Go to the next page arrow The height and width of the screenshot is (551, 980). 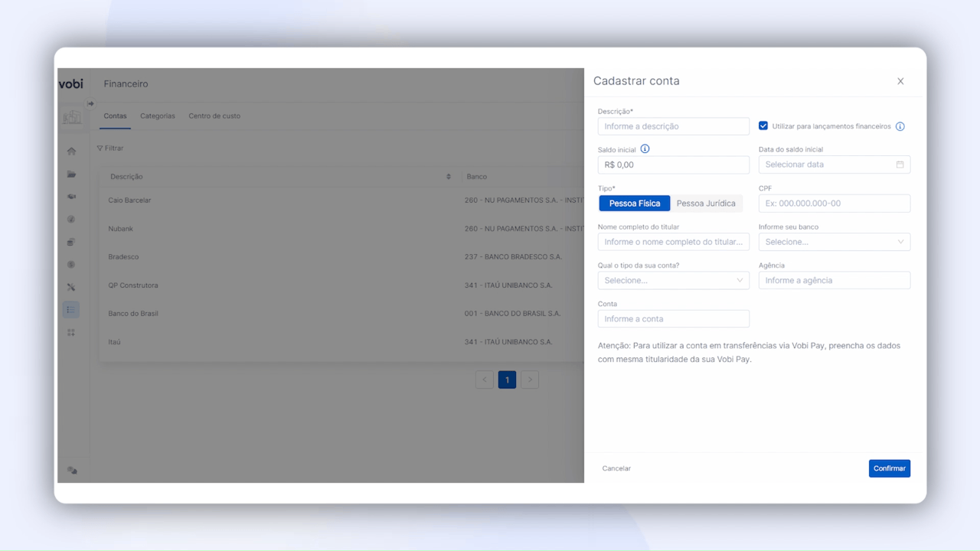(x=530, y=380)
